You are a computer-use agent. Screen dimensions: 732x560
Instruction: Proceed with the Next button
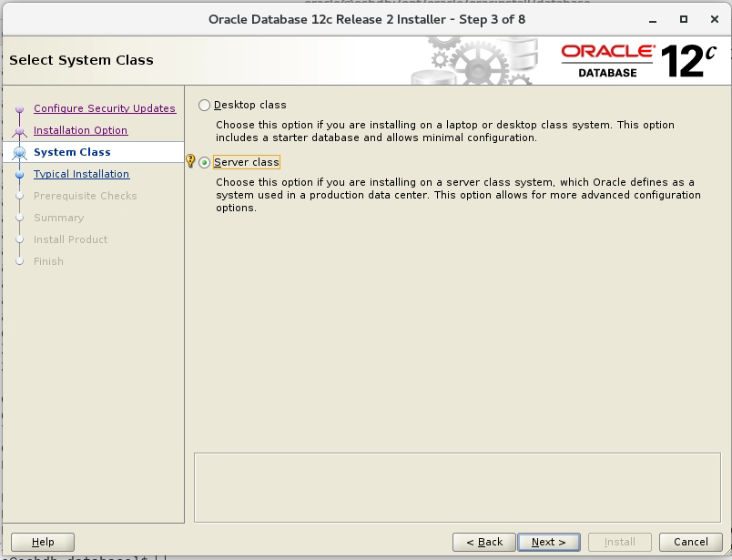click(x=549, y=543)
